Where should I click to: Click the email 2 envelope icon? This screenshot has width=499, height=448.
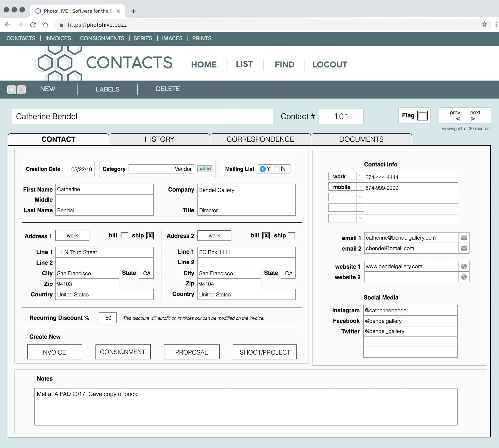coord(464,248)
